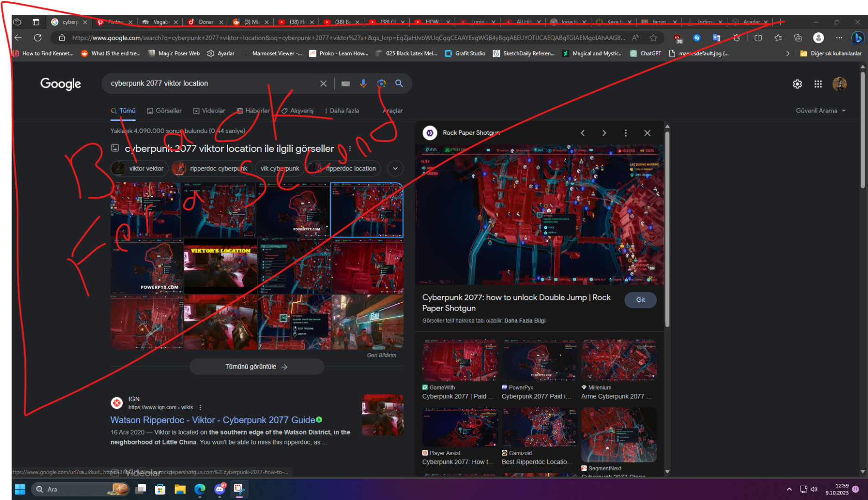Open browser collections

tap(798, 37)
